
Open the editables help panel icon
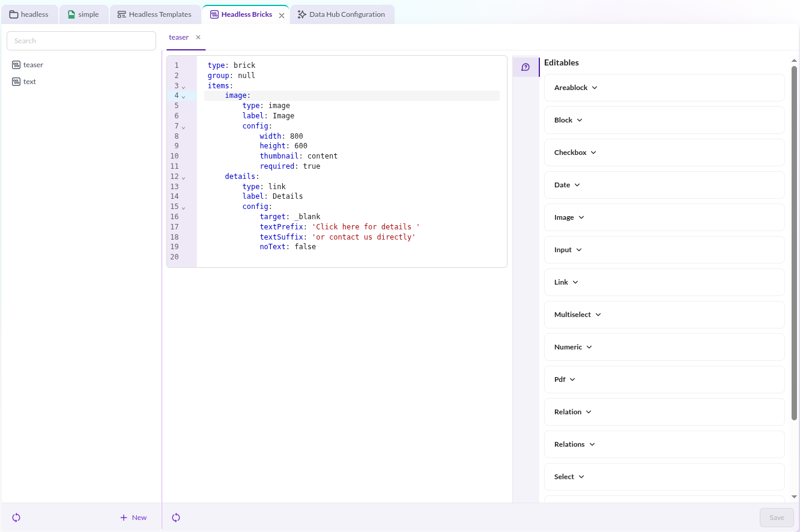(x=526, y=67)
